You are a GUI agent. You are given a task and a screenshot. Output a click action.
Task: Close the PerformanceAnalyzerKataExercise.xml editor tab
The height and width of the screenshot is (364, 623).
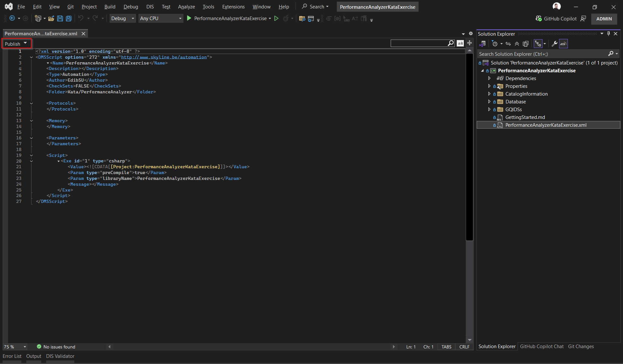click(x=83, y=33)
